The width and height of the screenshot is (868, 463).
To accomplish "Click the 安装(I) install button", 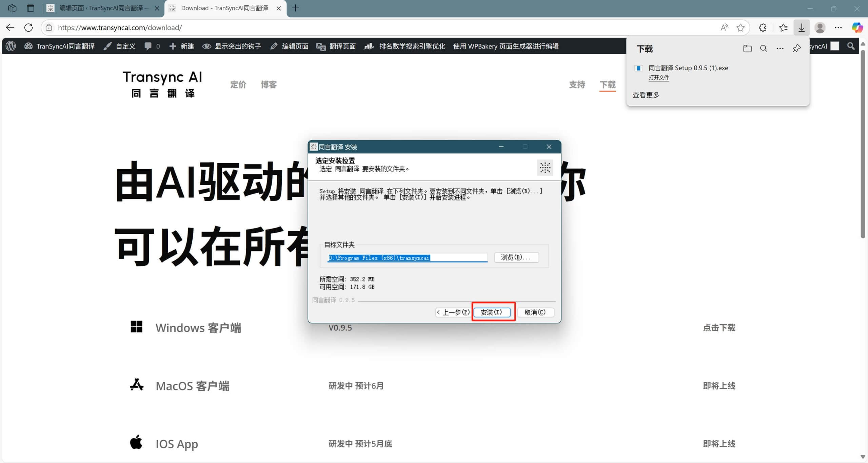I will [492, 312].
